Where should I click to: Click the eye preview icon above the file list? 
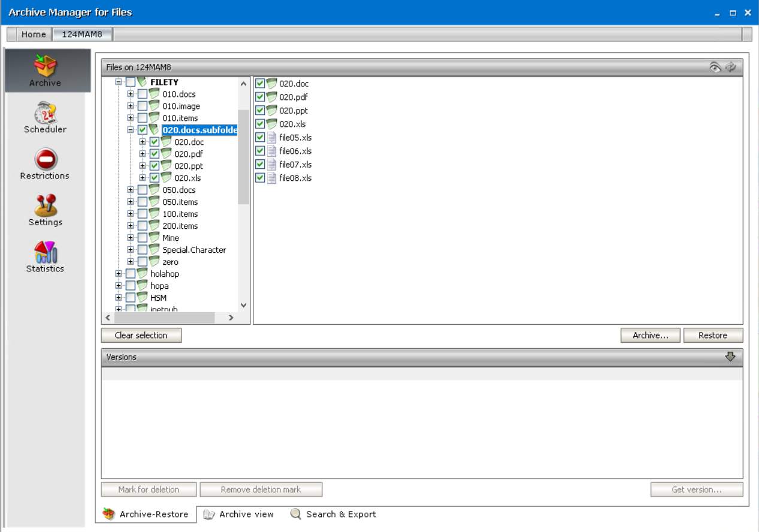[715, 67]
